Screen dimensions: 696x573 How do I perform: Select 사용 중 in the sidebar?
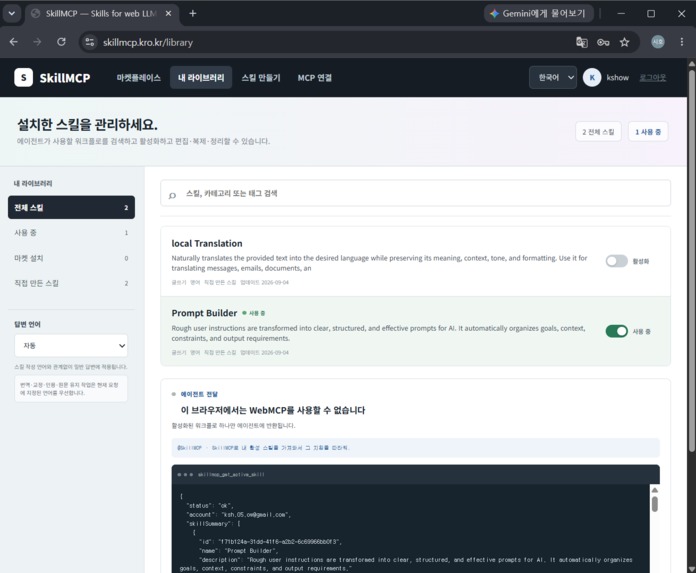[x=71, y=233]
